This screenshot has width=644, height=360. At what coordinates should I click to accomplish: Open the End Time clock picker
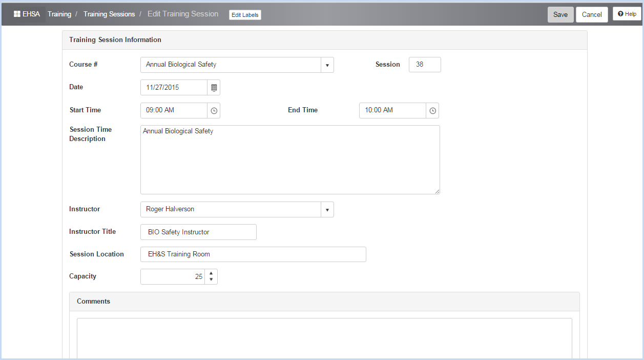point(433,111)
